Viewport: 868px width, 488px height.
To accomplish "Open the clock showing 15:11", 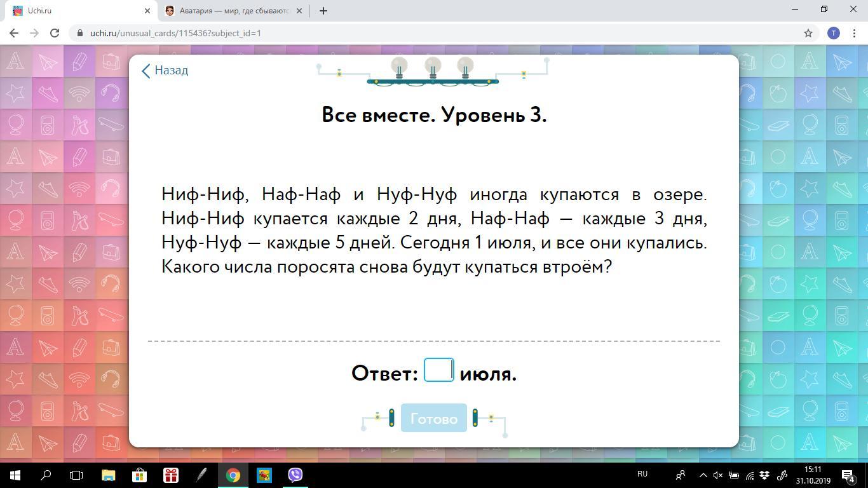I will point(813,475).
